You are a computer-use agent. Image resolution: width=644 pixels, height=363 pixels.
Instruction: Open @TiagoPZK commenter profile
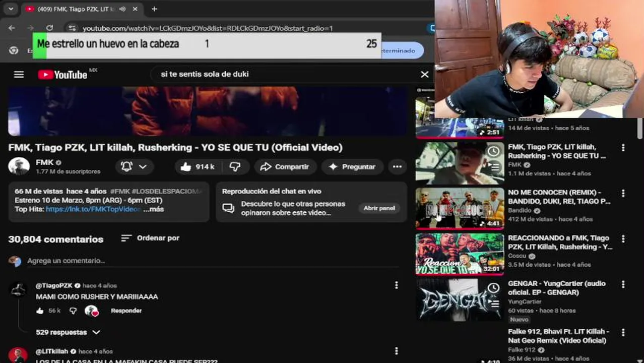click(54, 285)
